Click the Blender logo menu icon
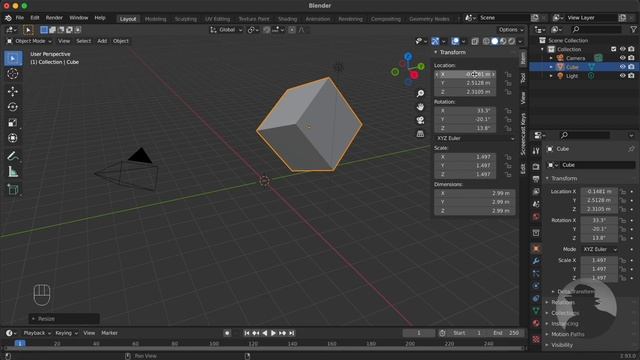This screenshot has height=360, width=640. pyautogui.click(x=8, y=18)
